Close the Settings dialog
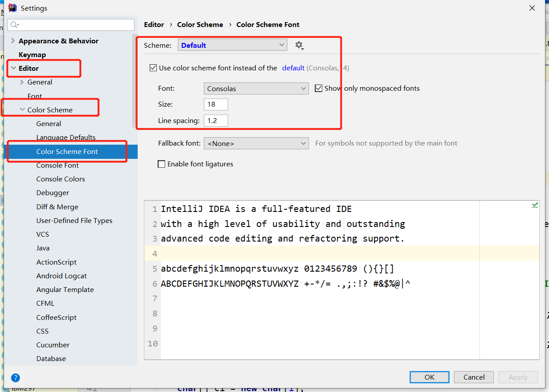The height and width of the screenshot is (392, 549). pos(532,8)
